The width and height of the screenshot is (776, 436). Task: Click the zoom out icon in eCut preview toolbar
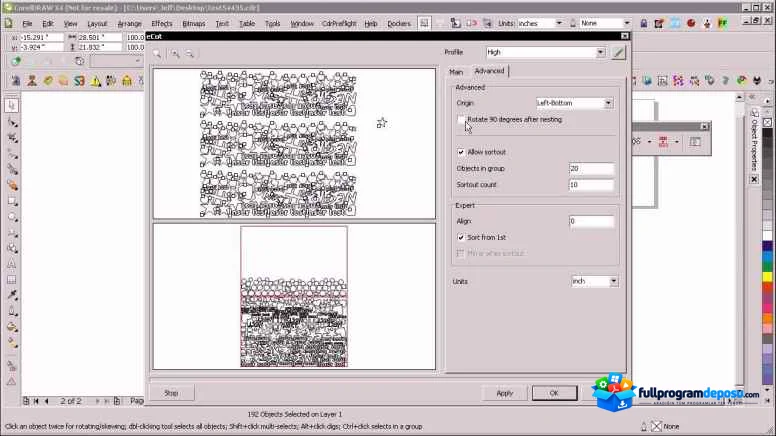click(x=190, y=53)
